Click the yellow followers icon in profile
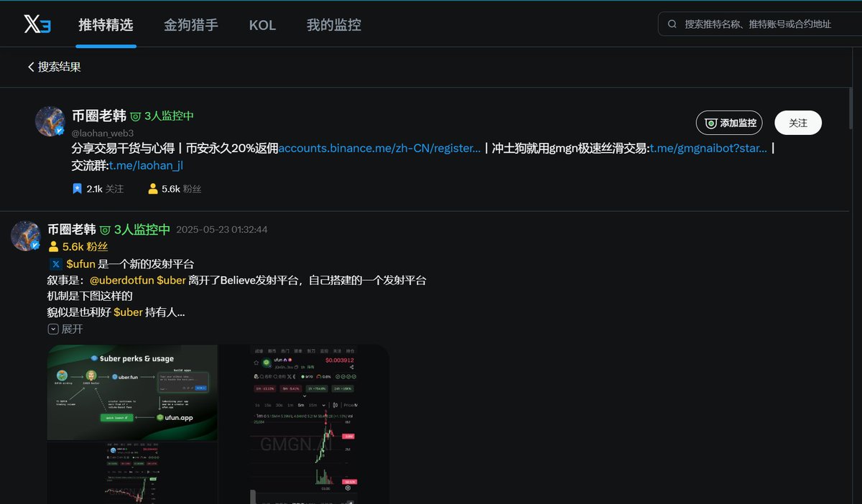Image resolution: width=862 pixels, height=504 pixels. [x=153, y=189]
